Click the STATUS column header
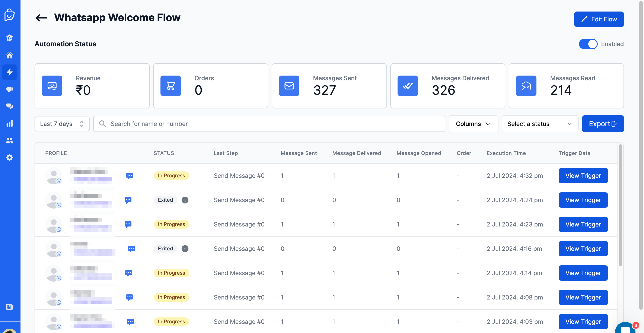The width and height of the screenshot is (644, 333). 164,153
